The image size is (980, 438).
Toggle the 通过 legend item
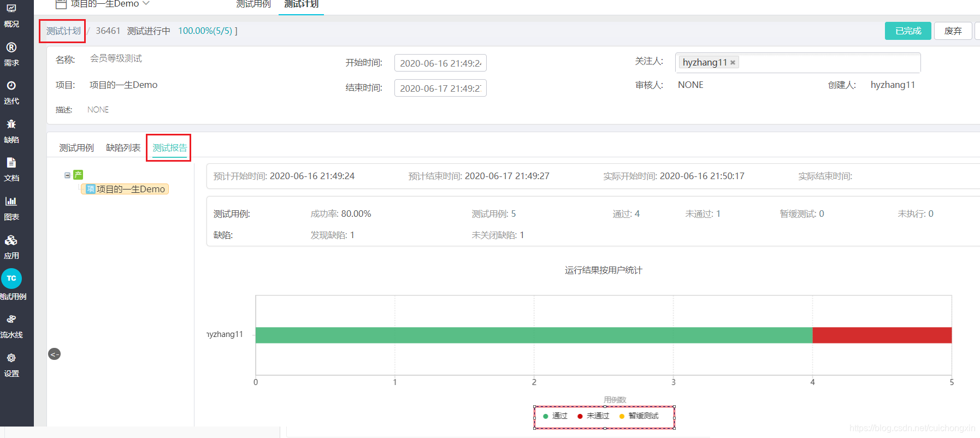pos(556,416)
